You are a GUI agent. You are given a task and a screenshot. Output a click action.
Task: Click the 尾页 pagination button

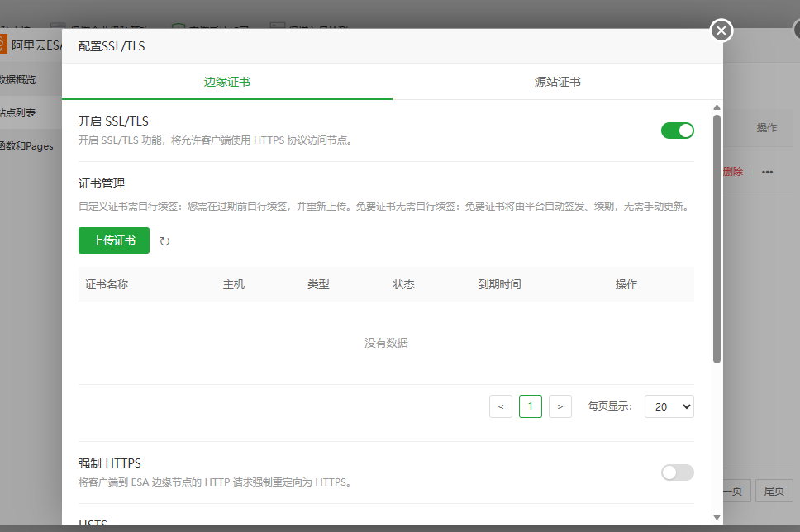[774, 490]
